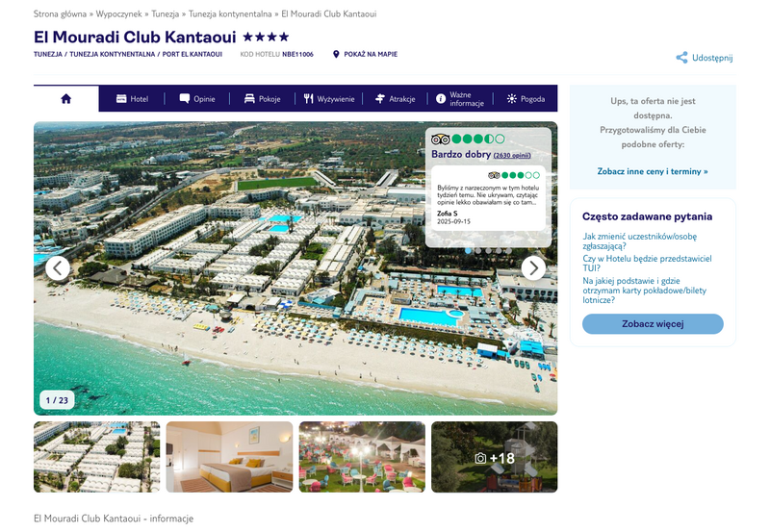Open Ważne informacje info tab
The image size is (770, 532).
pyautogui.click(x=461, y=99)
